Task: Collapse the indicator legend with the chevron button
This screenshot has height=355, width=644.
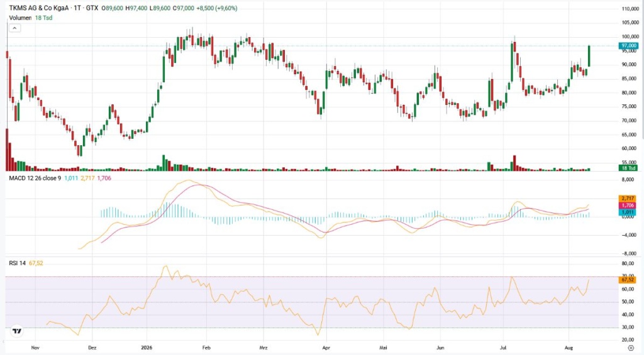Action: tap(14, 28)
